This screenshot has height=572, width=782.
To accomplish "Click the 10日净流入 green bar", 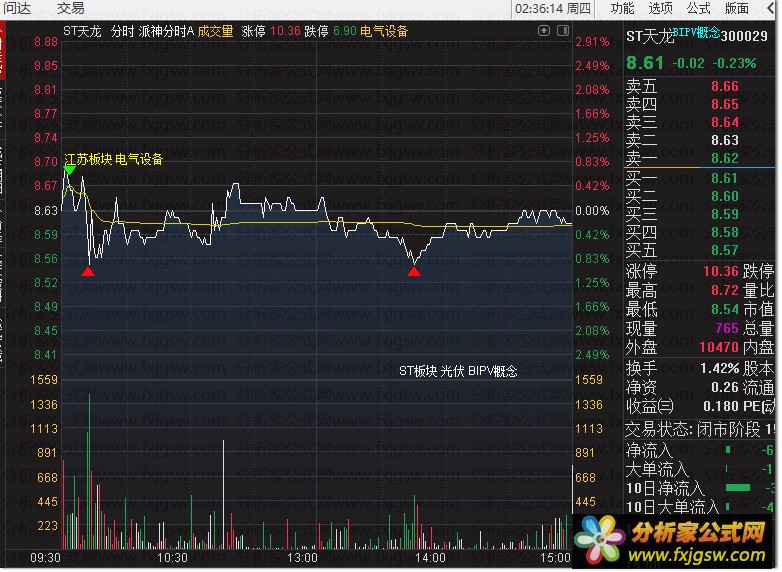I will point(738,488).
